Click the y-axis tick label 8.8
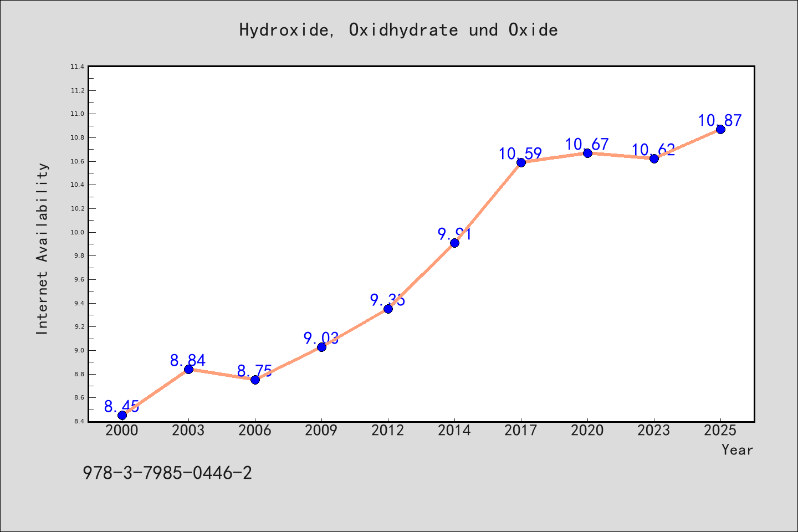 [x=79, y=375]
